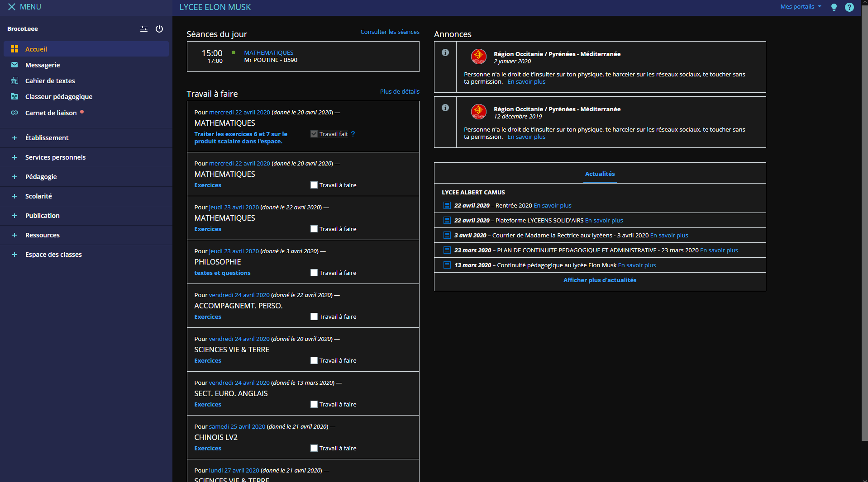Screen dimensions: 868x482
Task: Click the lightbulb icon in top bar
Action: point(834,7)
